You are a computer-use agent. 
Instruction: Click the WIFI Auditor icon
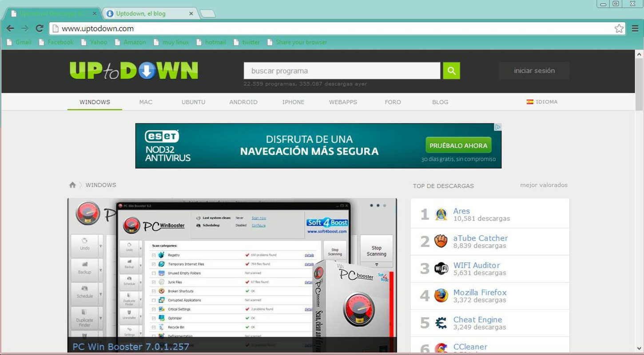(441, 268)
